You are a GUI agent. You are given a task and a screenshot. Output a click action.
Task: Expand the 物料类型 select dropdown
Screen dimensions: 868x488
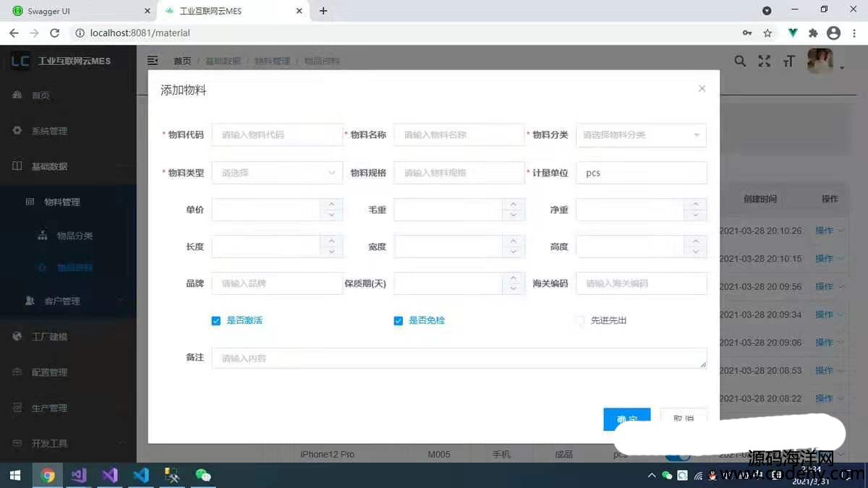tap(276, 174)
